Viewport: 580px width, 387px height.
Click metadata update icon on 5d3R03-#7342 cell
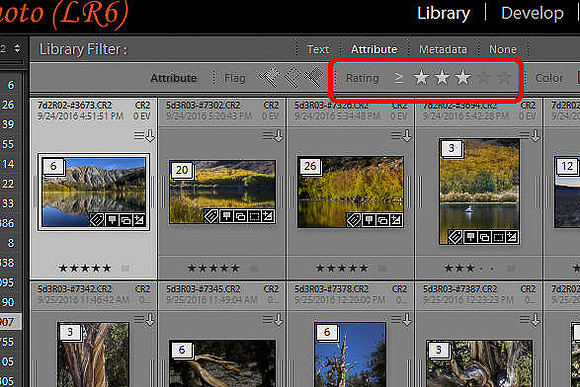(144, 319)
